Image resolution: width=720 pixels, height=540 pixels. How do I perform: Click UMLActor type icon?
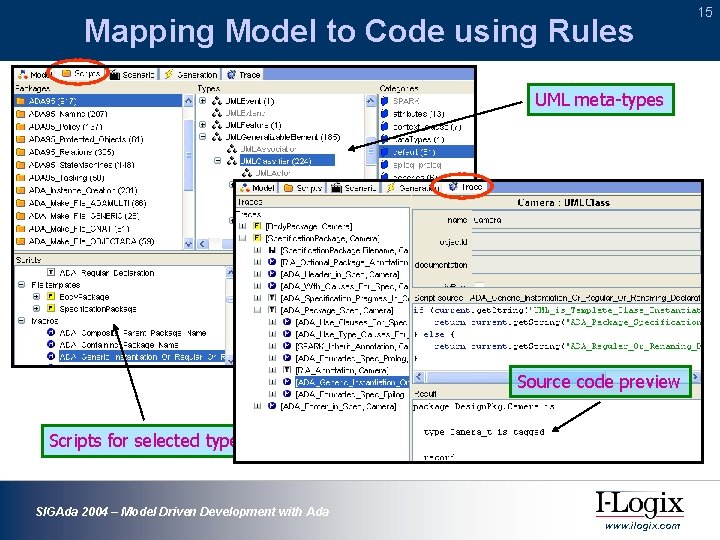point(247,173)
